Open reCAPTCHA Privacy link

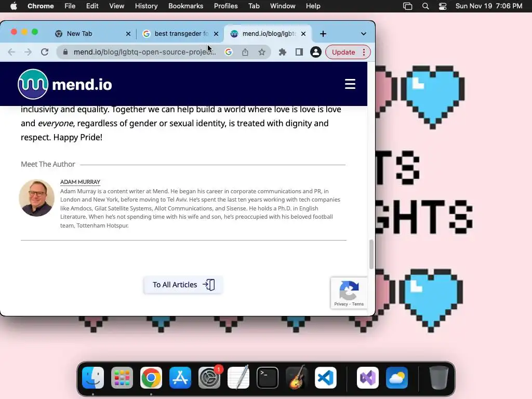coord(341,304)
